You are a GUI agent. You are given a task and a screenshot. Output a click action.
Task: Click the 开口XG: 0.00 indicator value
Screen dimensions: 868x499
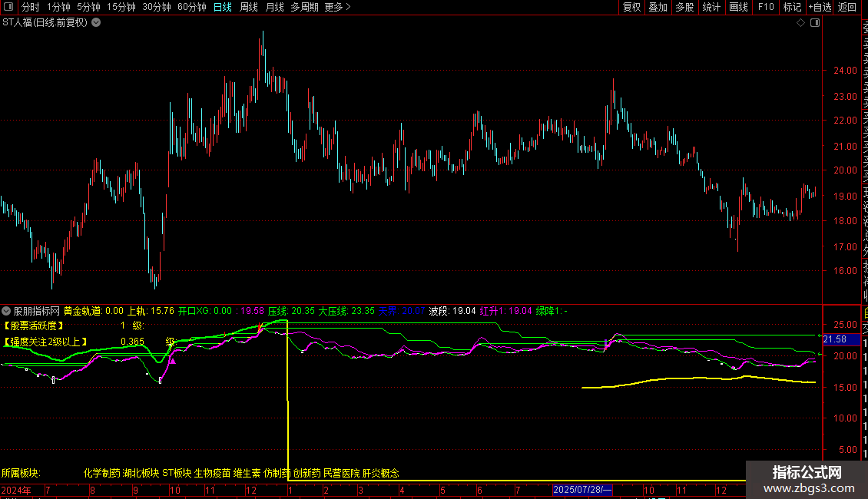pos(205,311)
